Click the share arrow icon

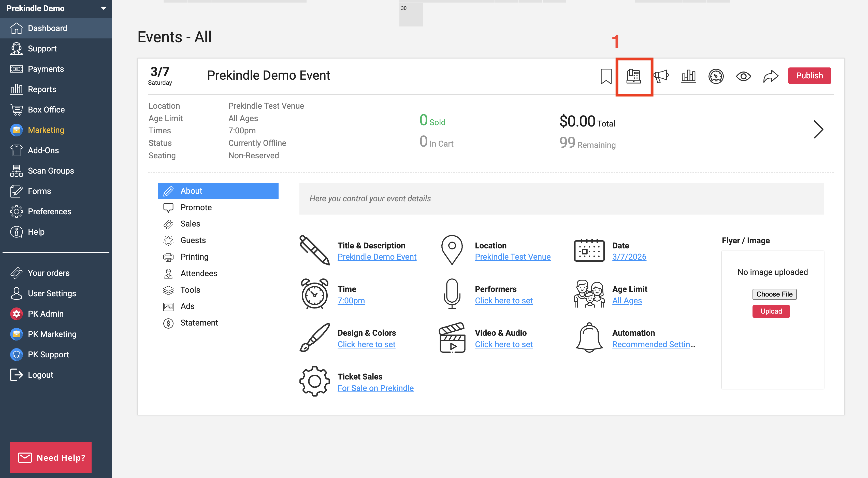pos(771,76)
